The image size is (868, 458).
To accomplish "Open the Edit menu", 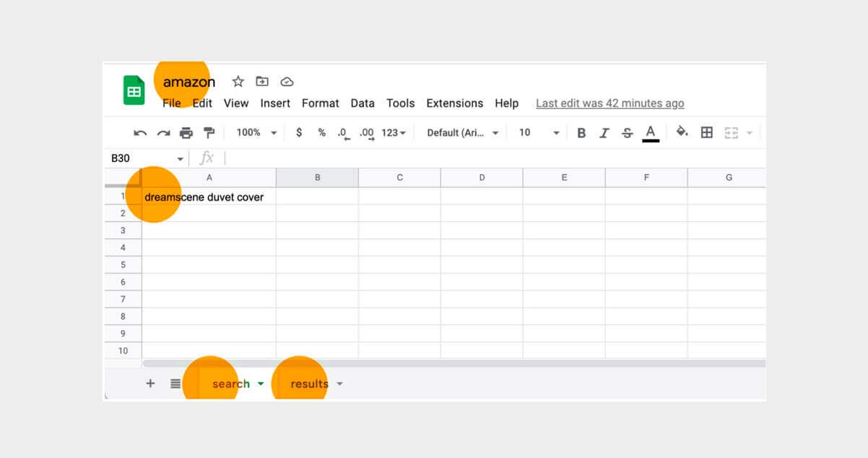I will click(x=202, y=103).
